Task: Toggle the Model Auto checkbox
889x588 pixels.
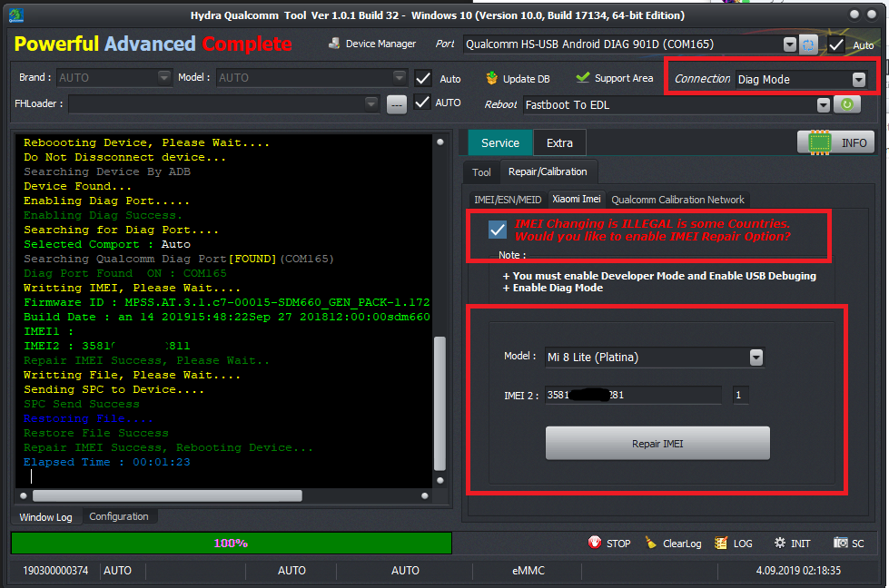Action: (x=423, y=78)
